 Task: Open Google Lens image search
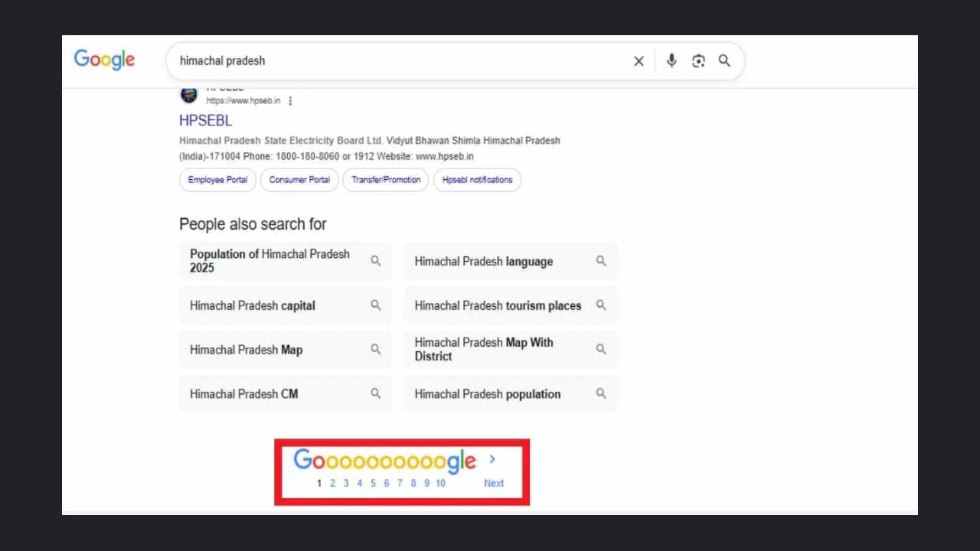698,60
